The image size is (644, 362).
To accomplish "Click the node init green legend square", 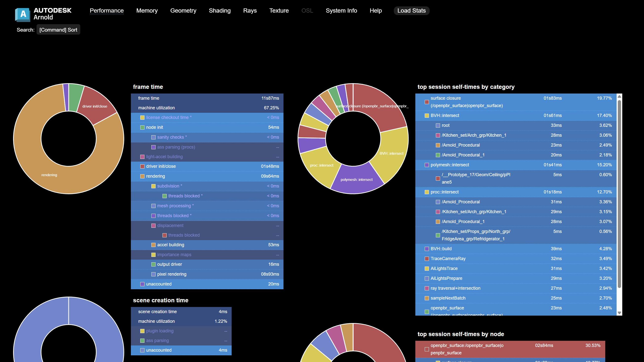I will click(x=142, y=127).
